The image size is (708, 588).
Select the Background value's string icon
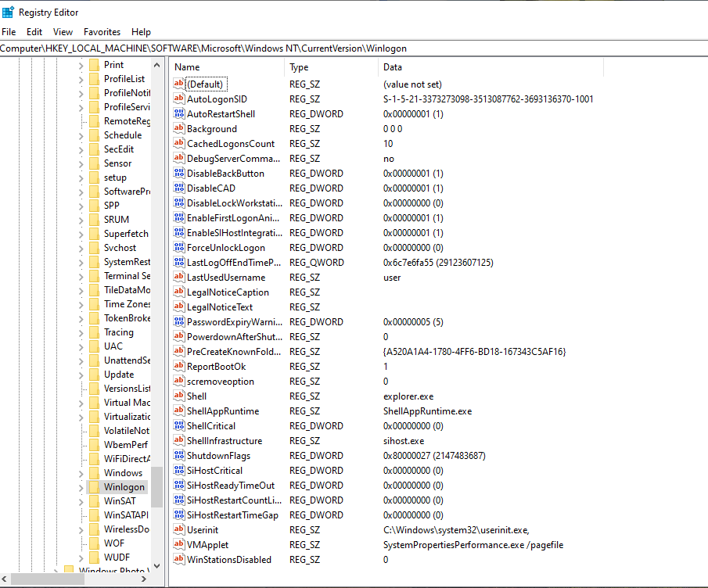click(x=179, y=128)
